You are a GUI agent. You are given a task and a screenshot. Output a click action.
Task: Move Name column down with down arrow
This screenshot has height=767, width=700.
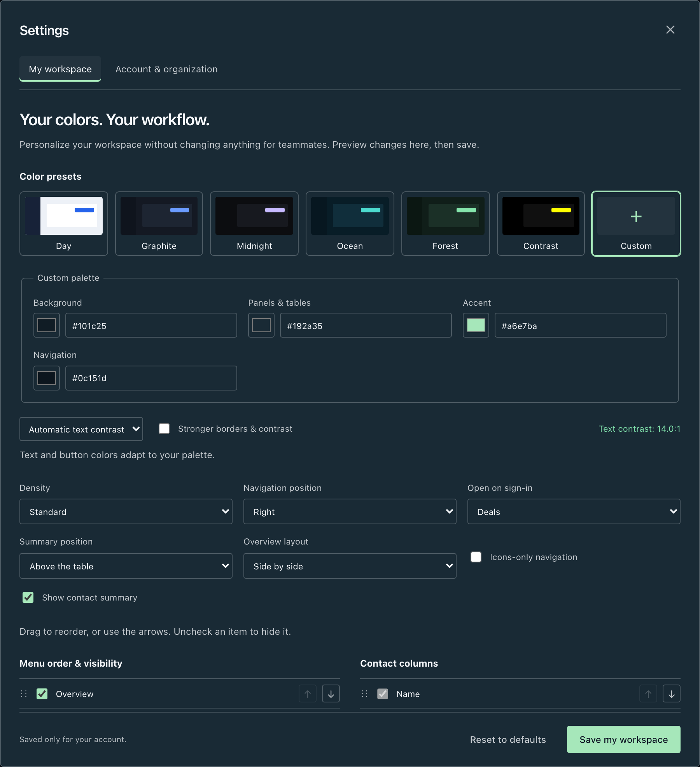[671, 693]
